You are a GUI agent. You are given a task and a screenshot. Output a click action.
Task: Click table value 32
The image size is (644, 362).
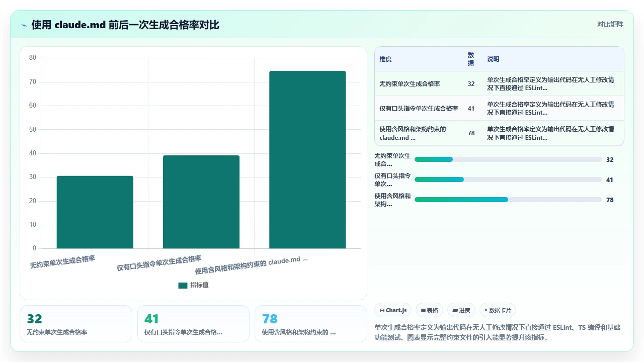tap(471, 84)
